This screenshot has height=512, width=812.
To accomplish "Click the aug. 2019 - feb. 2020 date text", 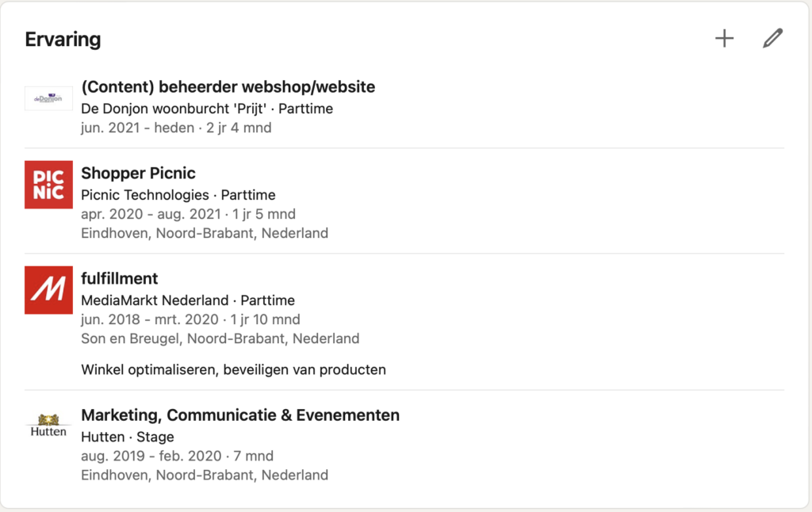I will pyautogui.click(x=151, y=456).
